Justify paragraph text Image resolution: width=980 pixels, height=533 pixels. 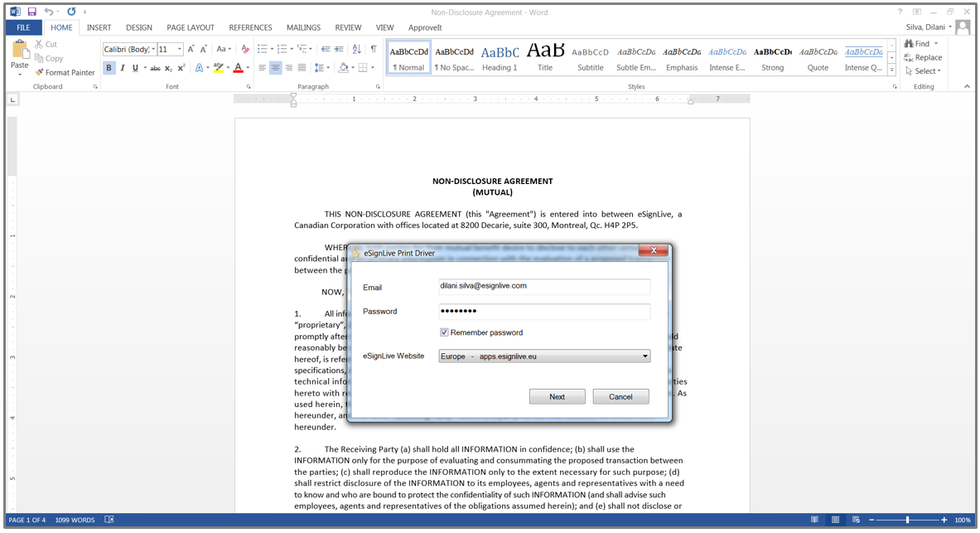[x=302, y=68]
